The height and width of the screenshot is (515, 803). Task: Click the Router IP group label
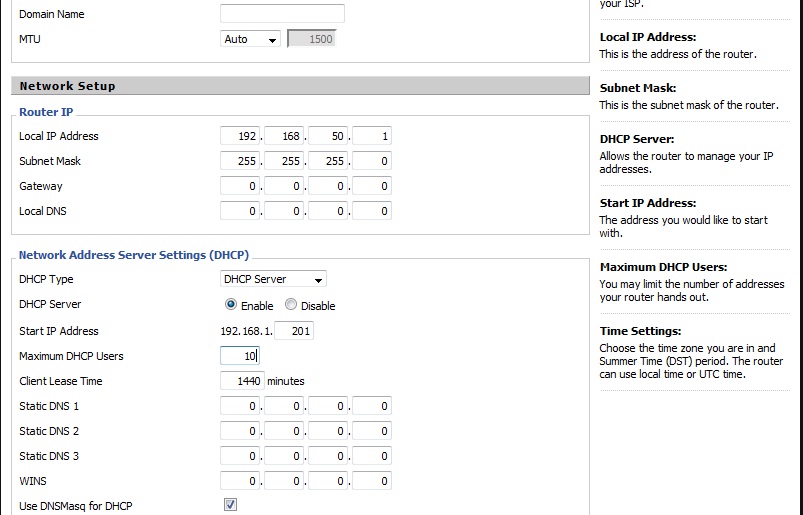coord(46,112)
